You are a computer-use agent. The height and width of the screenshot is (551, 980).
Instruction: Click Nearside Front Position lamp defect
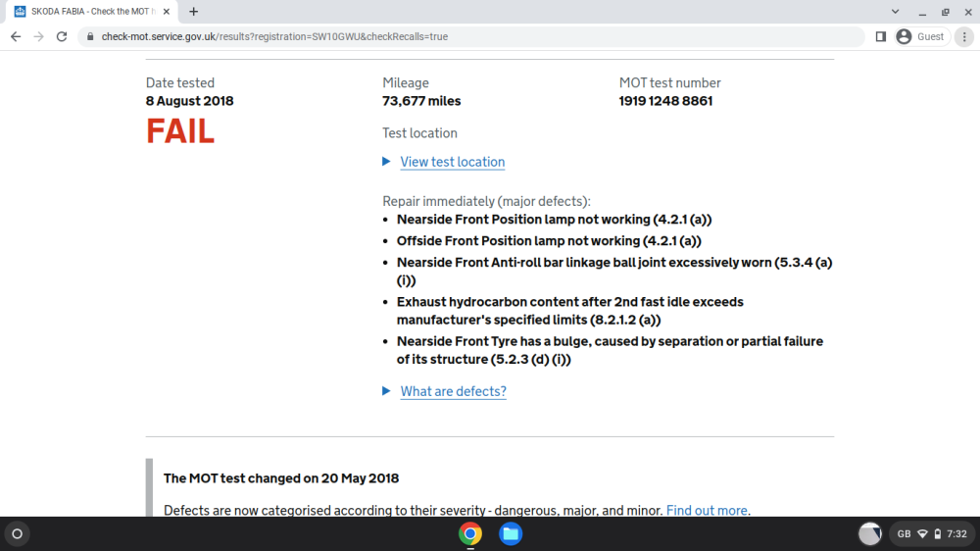point(554,220)
